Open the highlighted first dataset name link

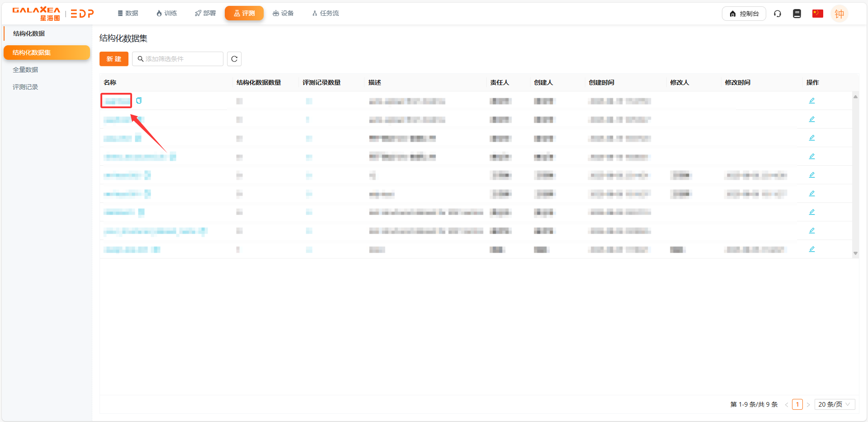[x=116, y=101]
